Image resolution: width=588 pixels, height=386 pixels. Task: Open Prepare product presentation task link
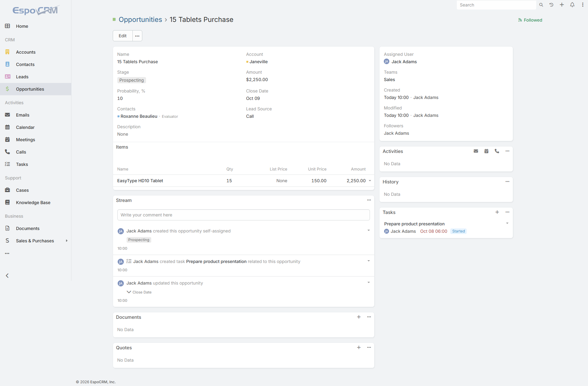[414, 224]
